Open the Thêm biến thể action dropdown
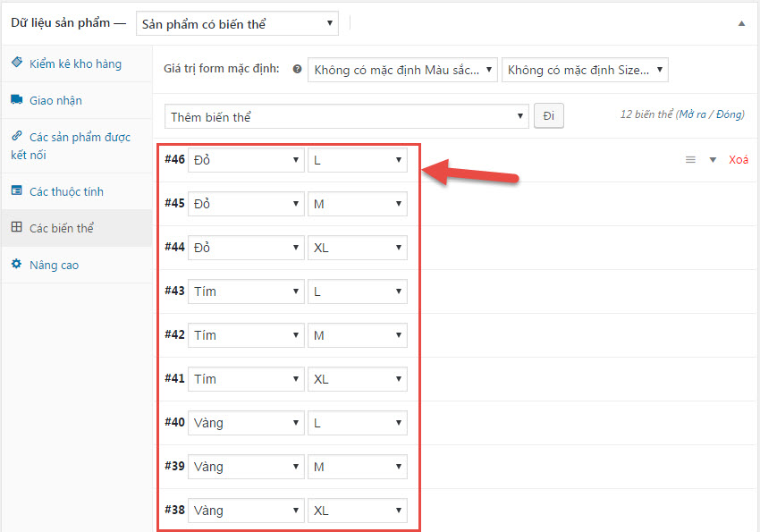Image resolution: width=760 pixels, height=532 pixels. pos(347,116)
